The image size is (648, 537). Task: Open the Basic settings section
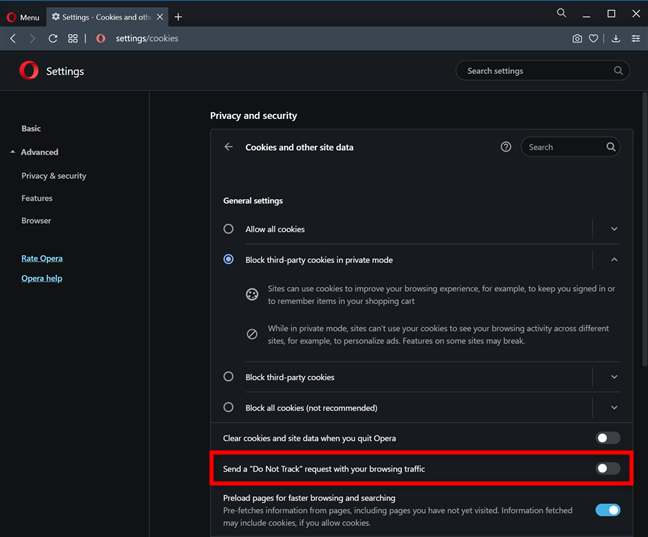pos(31,129)
